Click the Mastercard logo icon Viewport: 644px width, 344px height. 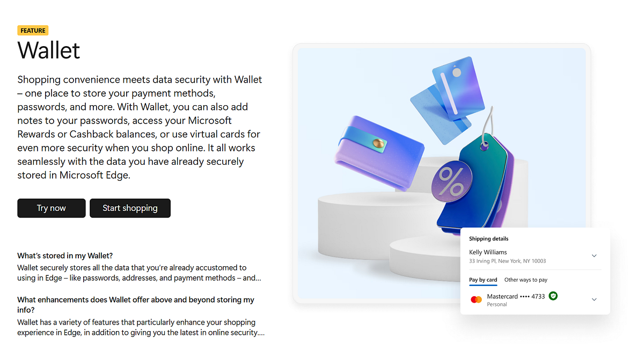pyautogui.click(x=476, y=299)
